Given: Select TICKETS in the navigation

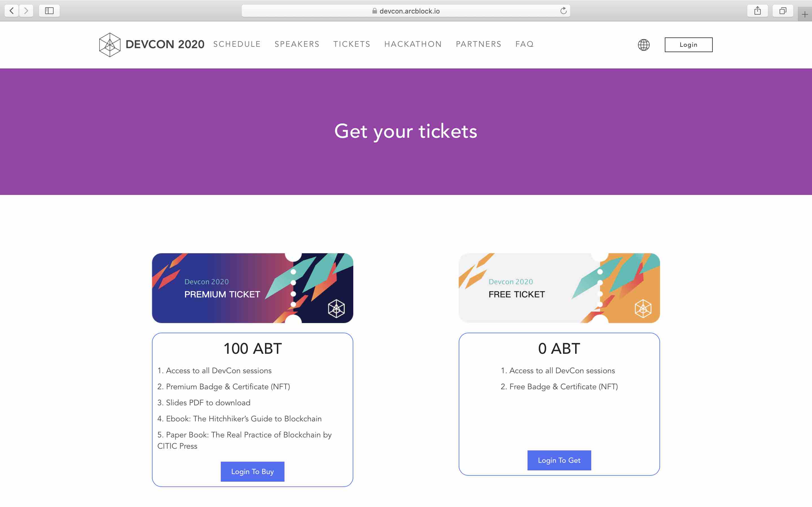Looking at the screenshot, I should tap(352, 44).
